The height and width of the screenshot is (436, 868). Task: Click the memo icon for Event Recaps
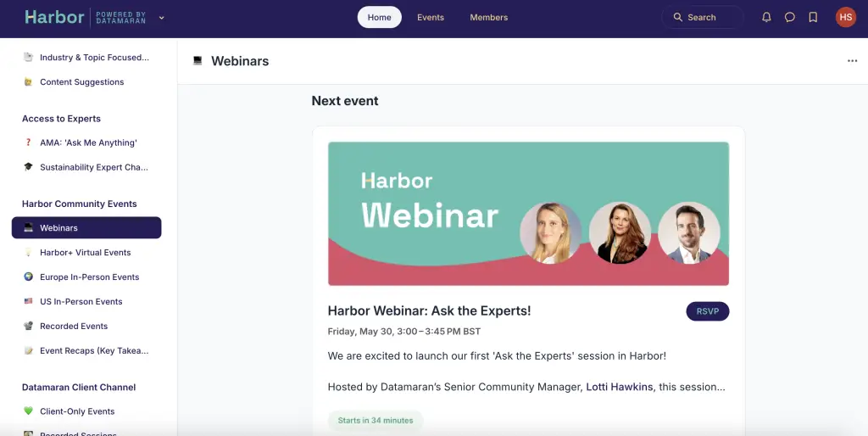click(x=28, y=350)
